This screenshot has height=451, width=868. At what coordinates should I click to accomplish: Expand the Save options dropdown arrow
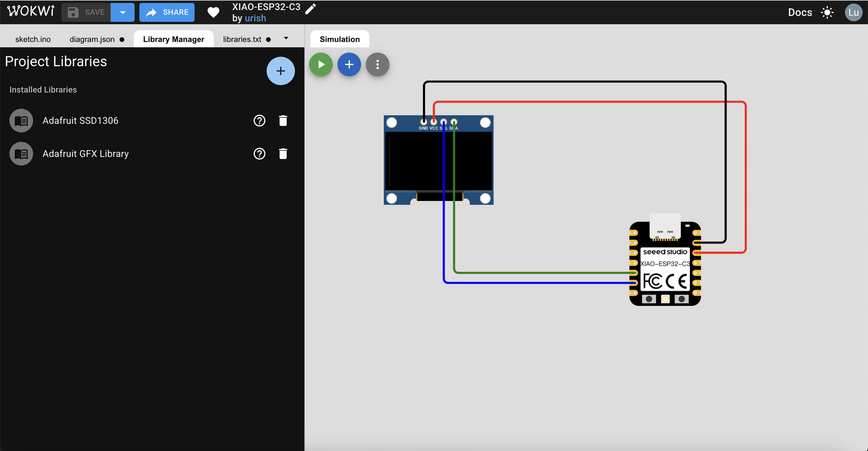pos(123,12)
